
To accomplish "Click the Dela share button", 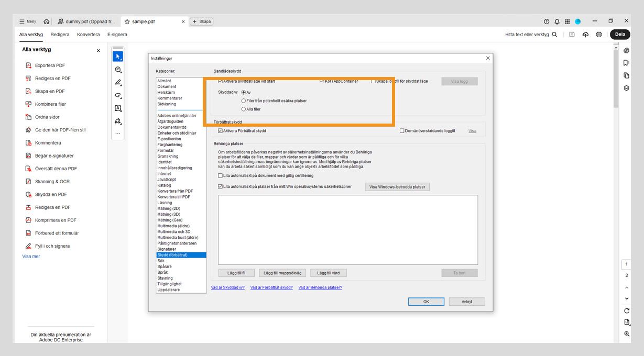I will (x=620, y=35).
